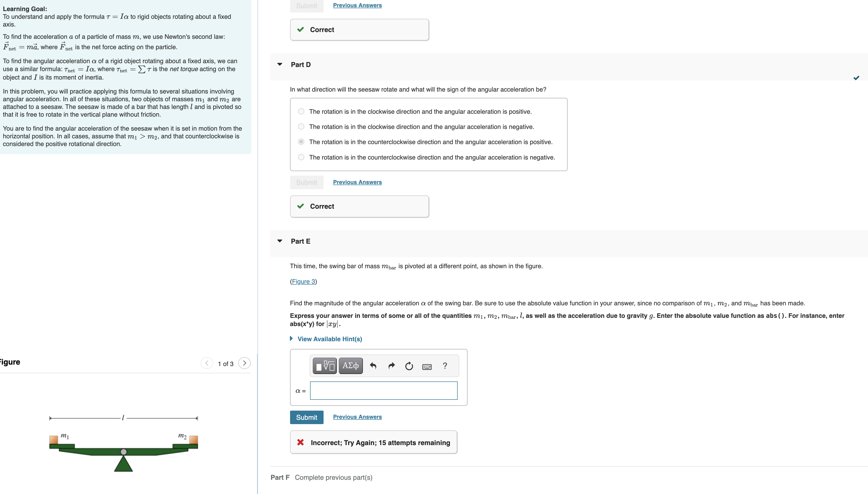Reset the answer using the refresh icon
Viewport: 868px width, 494px height.
[x=409, y=366]
